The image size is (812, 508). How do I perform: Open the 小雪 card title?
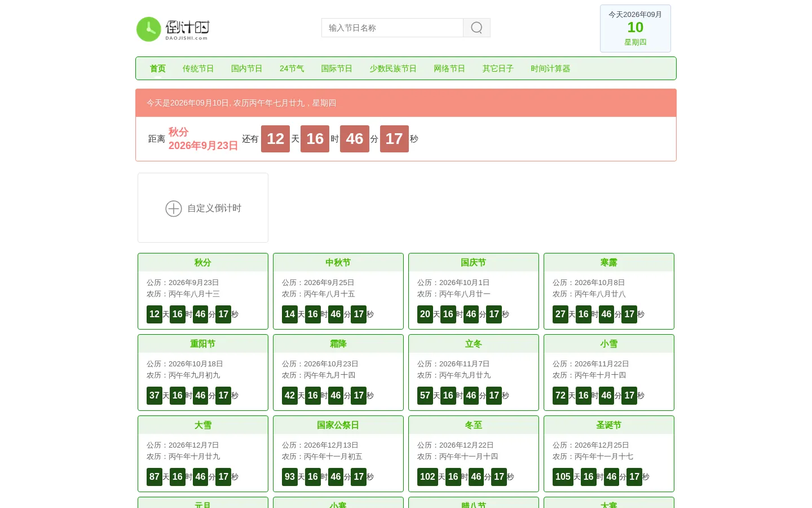(609, 344)
